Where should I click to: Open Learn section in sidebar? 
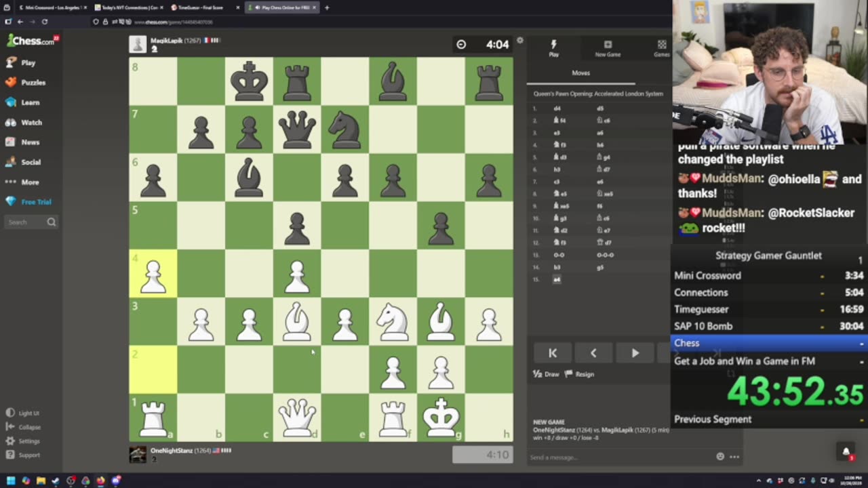[x=22, y=102]
